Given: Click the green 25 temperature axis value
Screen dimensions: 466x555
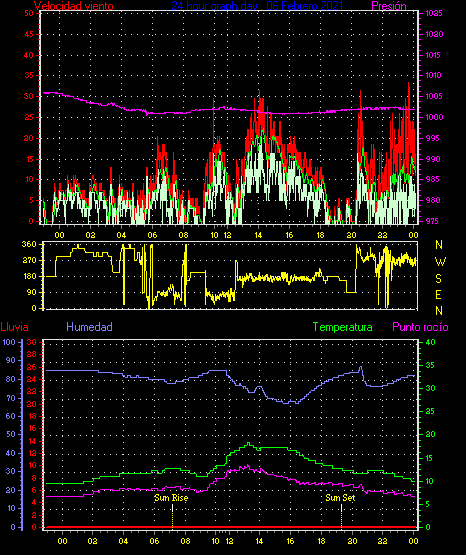Looking at the screenshot, I should [x=430, y=411].
